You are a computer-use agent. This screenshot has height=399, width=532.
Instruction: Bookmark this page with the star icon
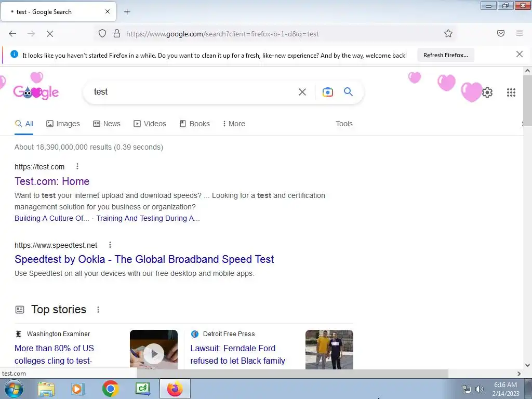(448, 34)
